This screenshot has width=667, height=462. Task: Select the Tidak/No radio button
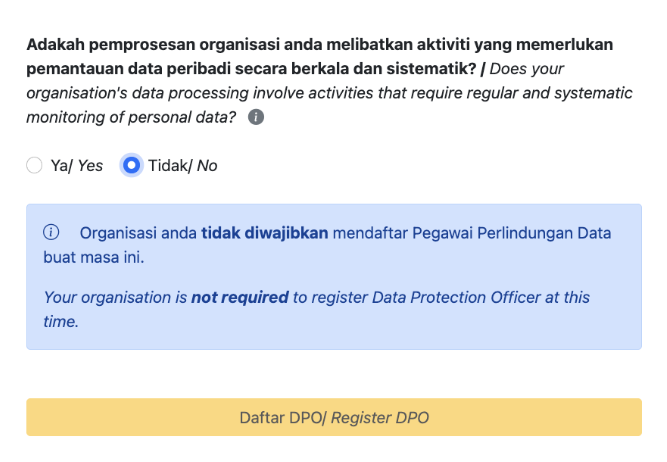(131, 166)
